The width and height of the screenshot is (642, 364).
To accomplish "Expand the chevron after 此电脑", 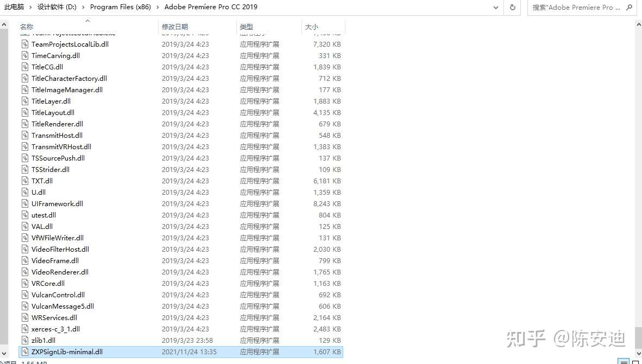I will (x=31, y=8).
